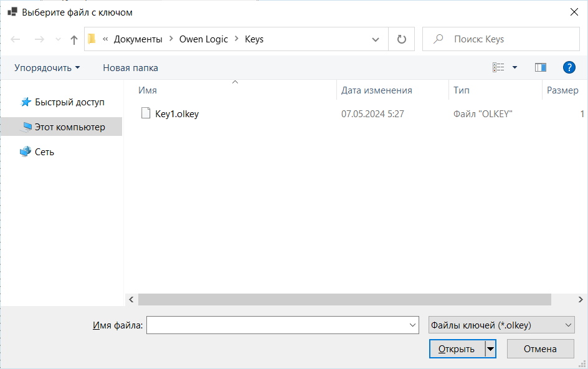Select the Key1.olkey file
Image resolution: width=588 pixels, height=369 pixels.
point(176,113)
